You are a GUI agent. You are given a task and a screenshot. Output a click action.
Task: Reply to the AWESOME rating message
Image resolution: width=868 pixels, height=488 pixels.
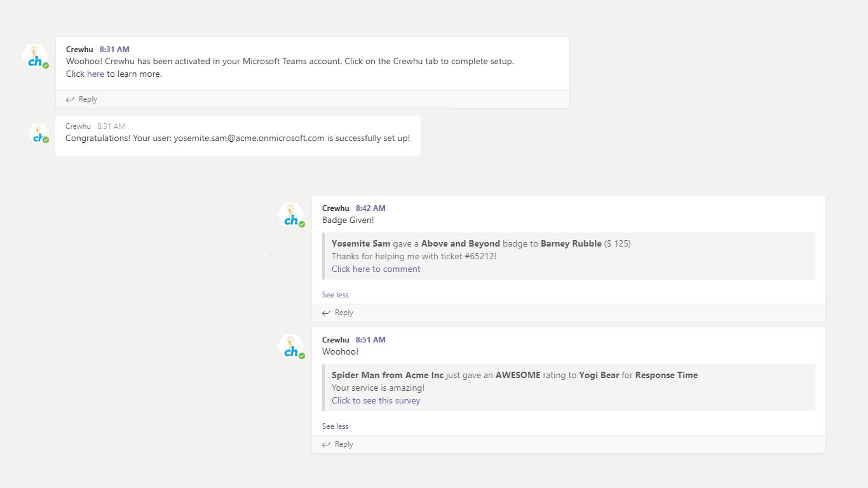coord(338,444)
